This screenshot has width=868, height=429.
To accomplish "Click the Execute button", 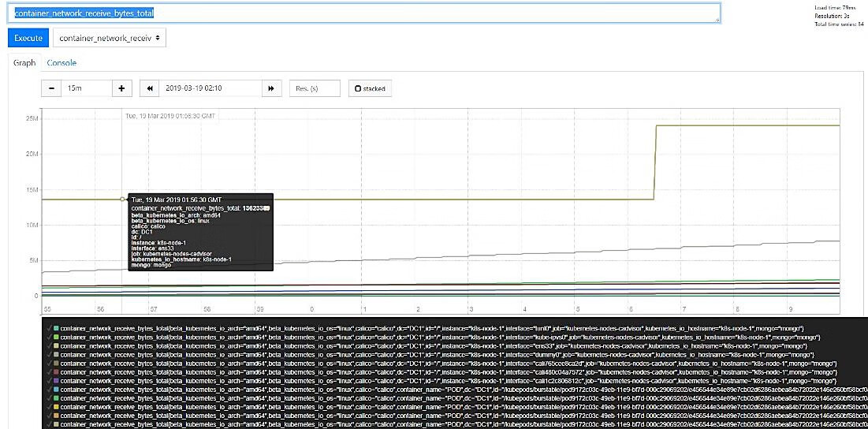I will point(28,37).
